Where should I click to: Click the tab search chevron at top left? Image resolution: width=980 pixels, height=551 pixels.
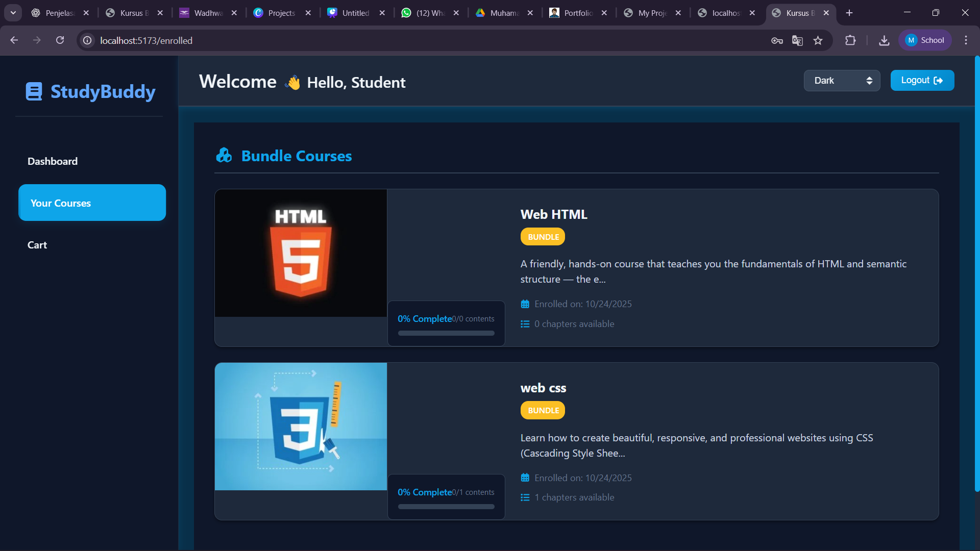(x=13, y=13)
